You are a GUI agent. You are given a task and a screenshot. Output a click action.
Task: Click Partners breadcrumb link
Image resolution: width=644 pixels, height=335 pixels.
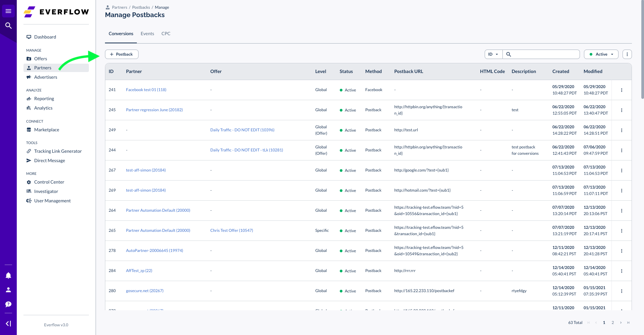coord(119,7)
